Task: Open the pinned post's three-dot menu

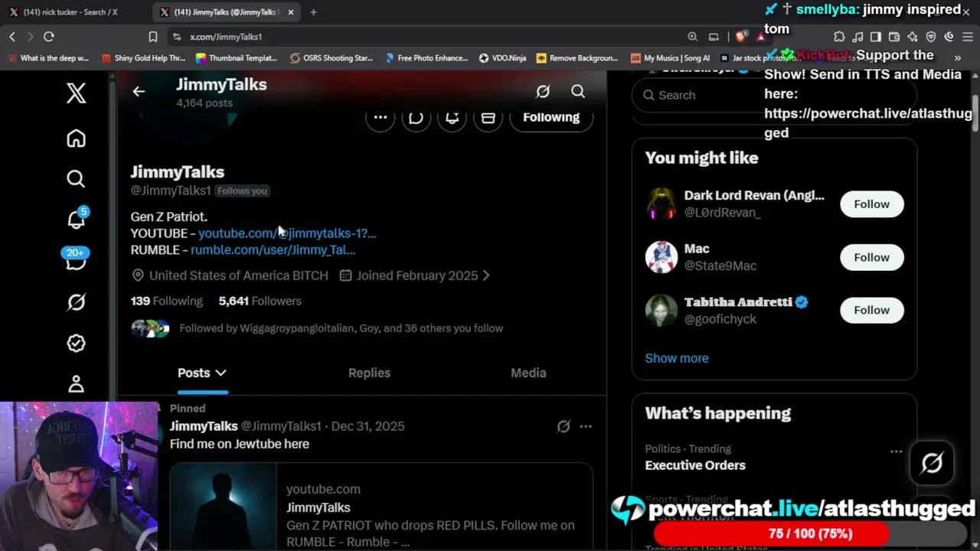Action: tap(586, 426)
